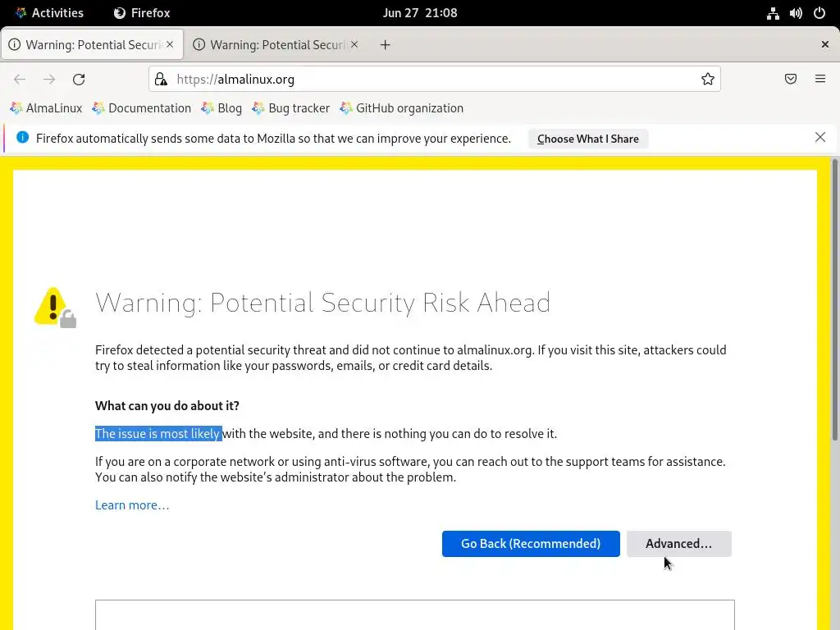Viewport: 840px width, 630px height.
Task: Click the connection-not-secure padlock icon
Action: click(x=161, y=80)
